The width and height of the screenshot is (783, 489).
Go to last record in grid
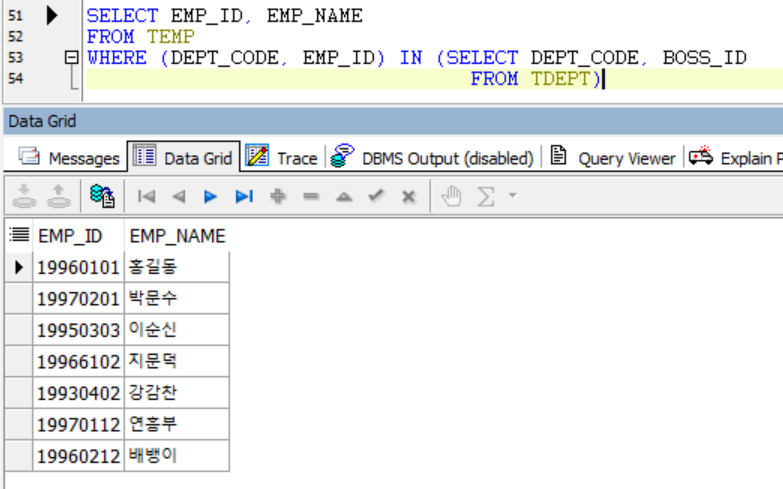click(244, 196)
